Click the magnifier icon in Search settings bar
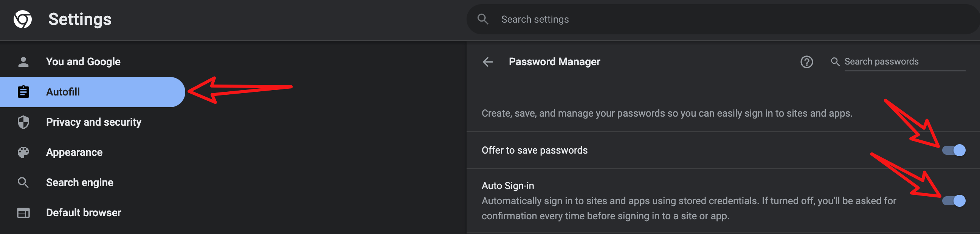Viewport: 980px width, 234px height. click(483, 19)
